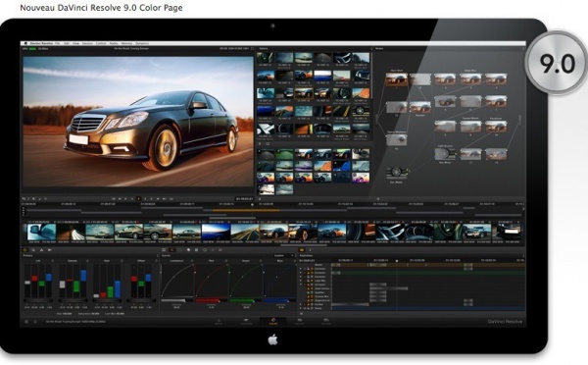This screenshot has height=365, width=588.
Task: Collapse the expanded Corrector keyframe group
Action: [x=301, y=285]
